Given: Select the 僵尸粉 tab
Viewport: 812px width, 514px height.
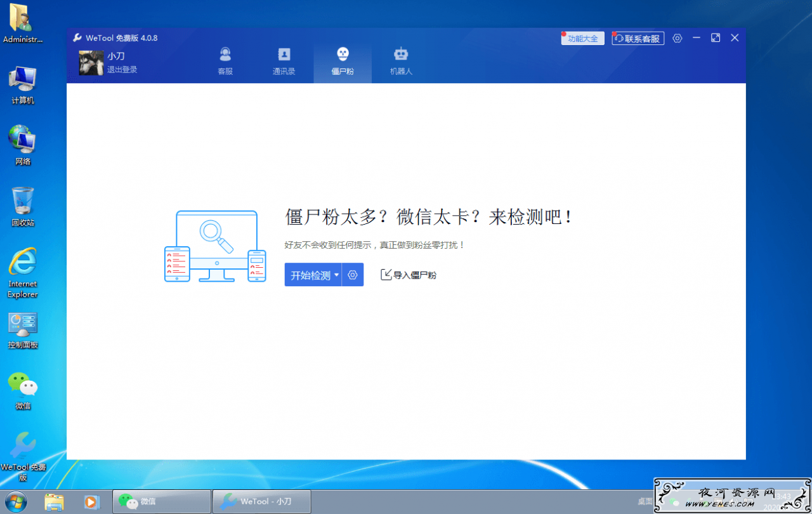Looking at the screenshot, I should coord(343,62).
